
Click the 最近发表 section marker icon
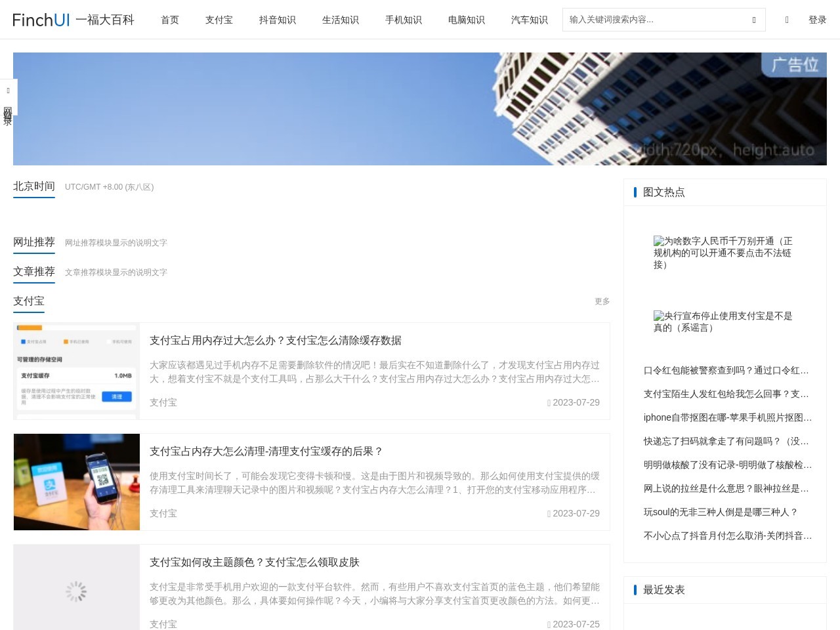point(635,589)
